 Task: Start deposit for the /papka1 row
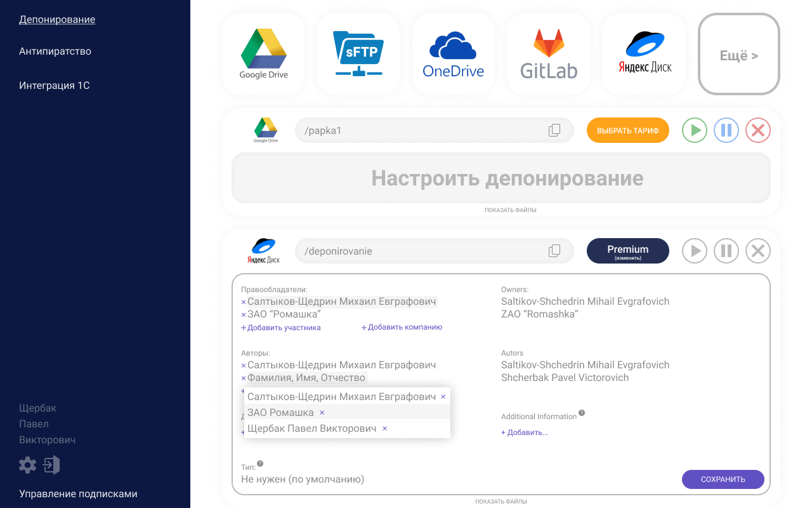[x=695, y=130]
